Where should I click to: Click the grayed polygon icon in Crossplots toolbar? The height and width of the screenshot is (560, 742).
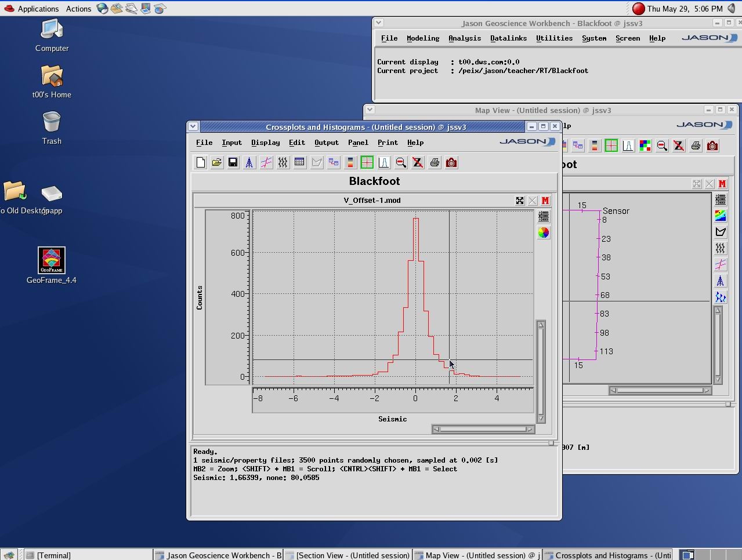click(317, 163)
